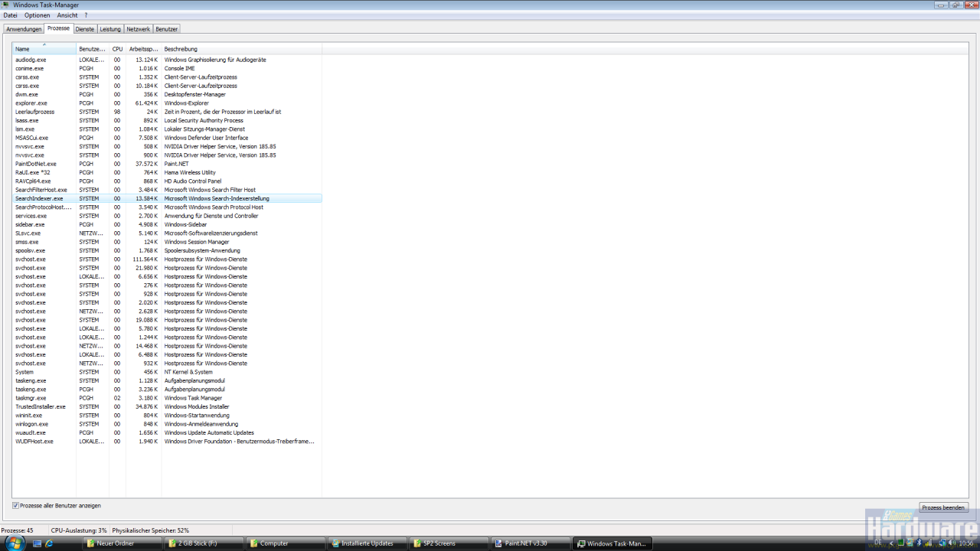Select svchost.exe row using 111.564 K

pos(167,259)
